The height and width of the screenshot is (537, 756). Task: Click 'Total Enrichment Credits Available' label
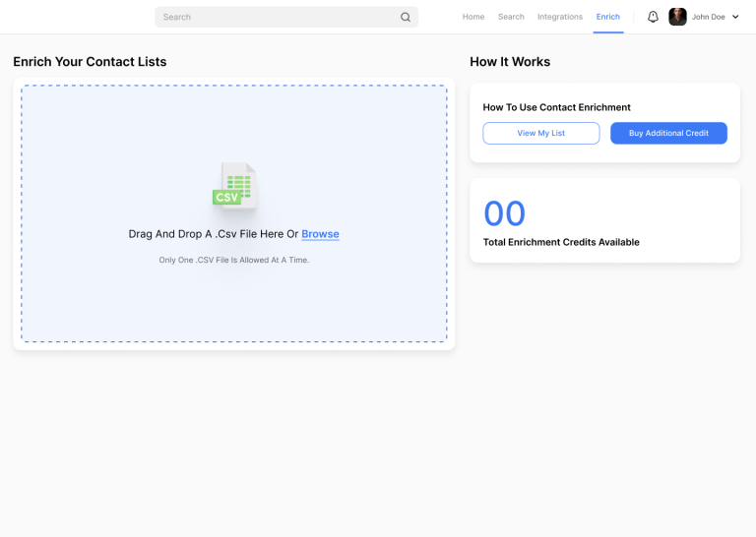(561, 242)
